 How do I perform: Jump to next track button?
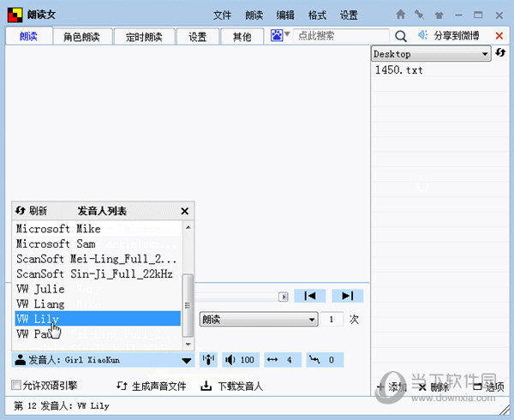click(x=348, y=296)
